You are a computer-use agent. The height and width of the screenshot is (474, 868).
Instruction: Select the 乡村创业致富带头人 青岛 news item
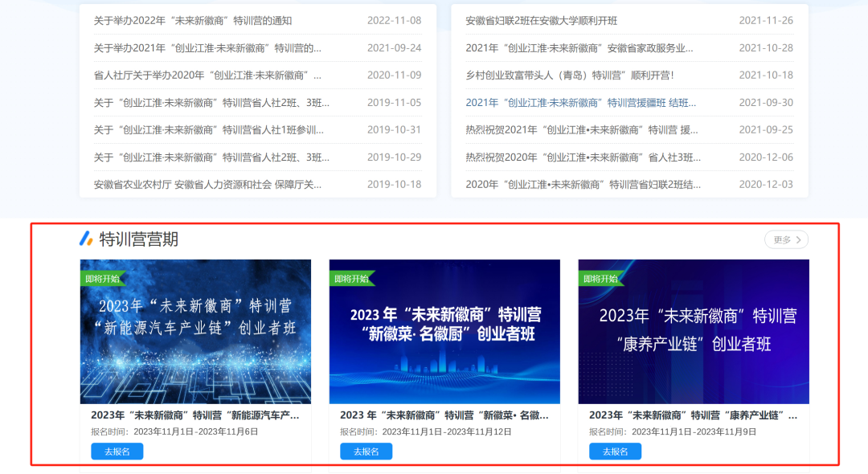[x=572, y=75]
